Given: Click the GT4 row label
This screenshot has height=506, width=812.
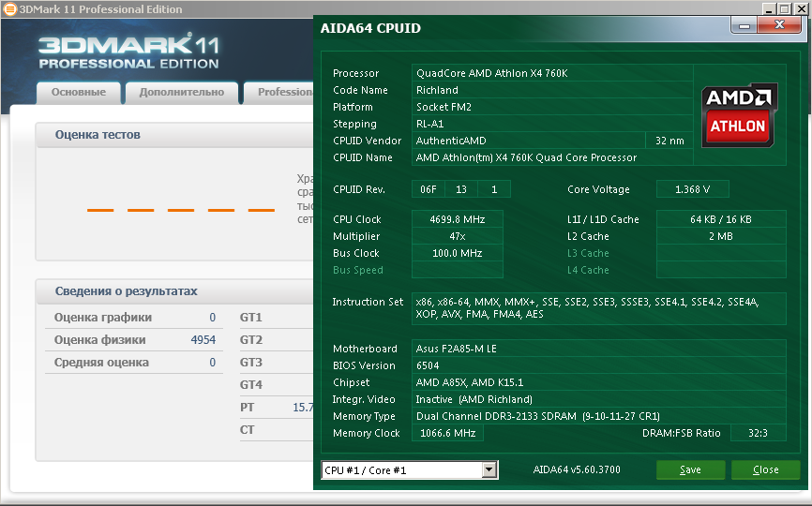Looking at the screenshot, I should pos(251,385).
